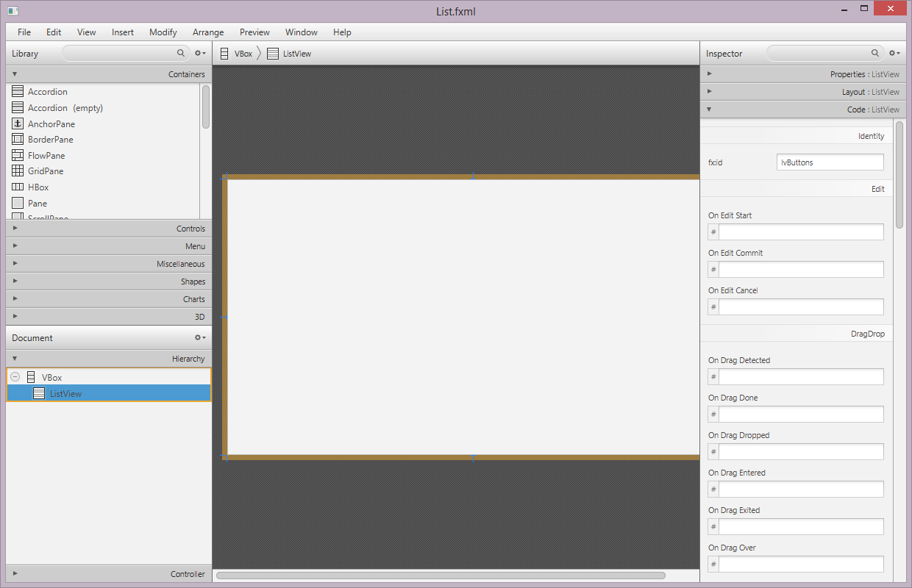912x588 pixels.
Task: Select VBox in the breadcrumb bar
Action: pos(243,53)
